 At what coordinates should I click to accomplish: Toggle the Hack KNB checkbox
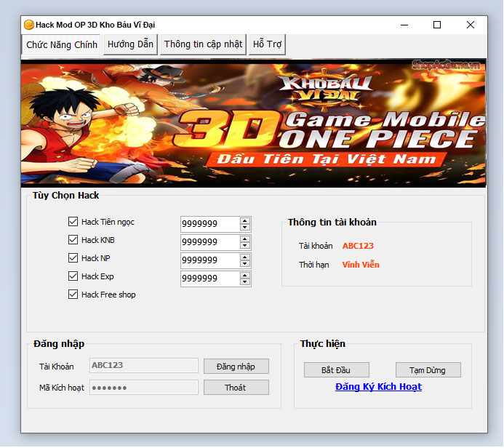pos(73,240)
